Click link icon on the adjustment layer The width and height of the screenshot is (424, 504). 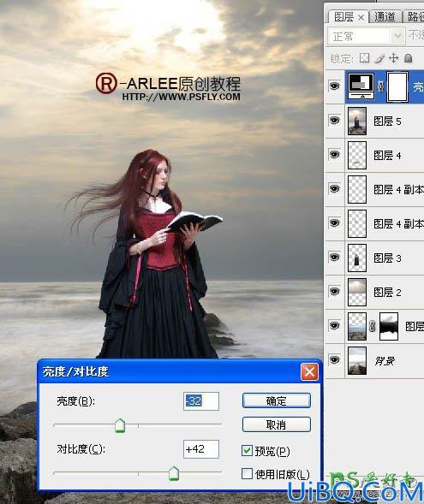coord(380,86)
